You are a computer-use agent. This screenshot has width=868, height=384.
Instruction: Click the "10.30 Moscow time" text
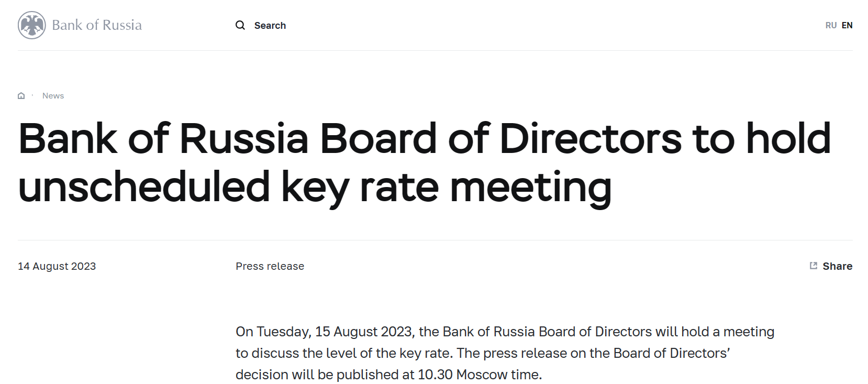tap(479, 375)
